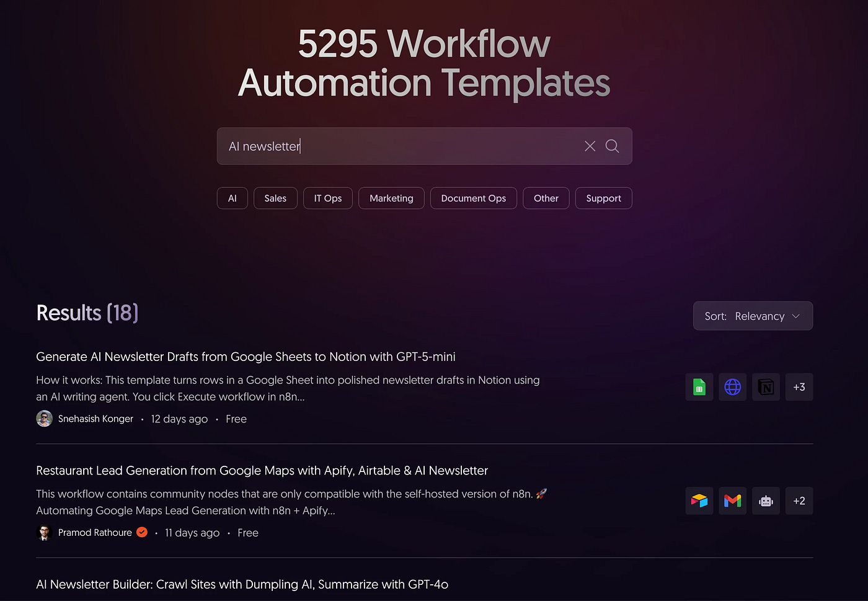The image size is (868, 601).
Task: Click the Restaurant Lead Generation description text
Action: pos(291,502)
